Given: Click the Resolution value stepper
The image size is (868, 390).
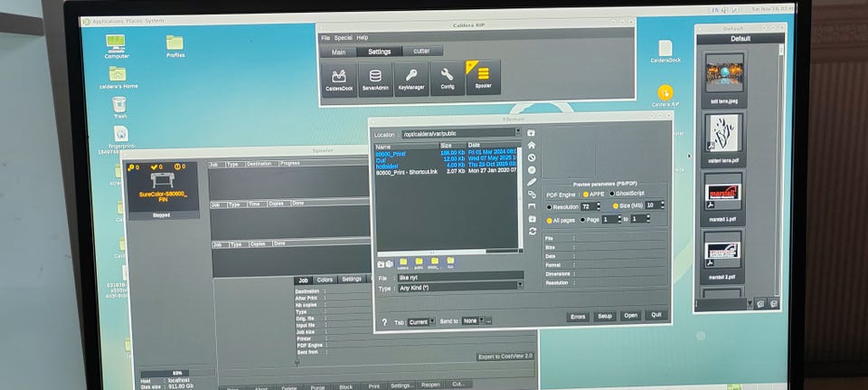Looking at the screenshot, I should click(x=597, y=206).
